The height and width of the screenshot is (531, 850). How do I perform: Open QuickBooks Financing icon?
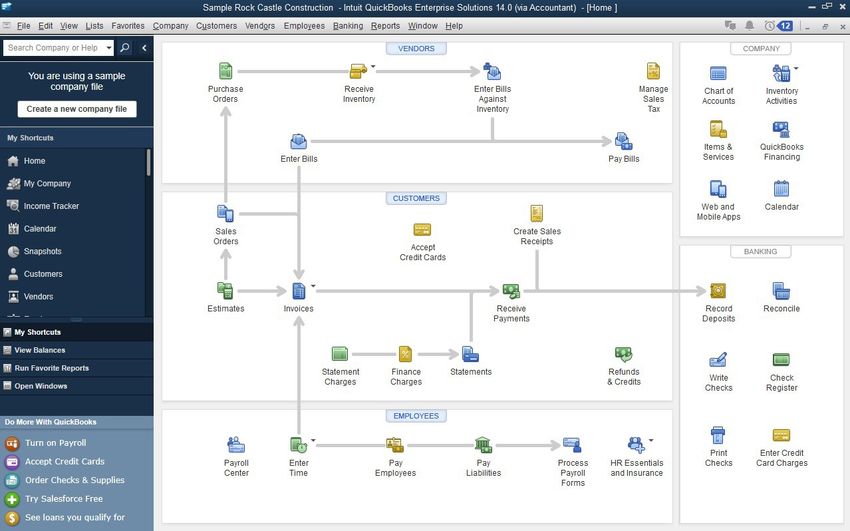781,129
